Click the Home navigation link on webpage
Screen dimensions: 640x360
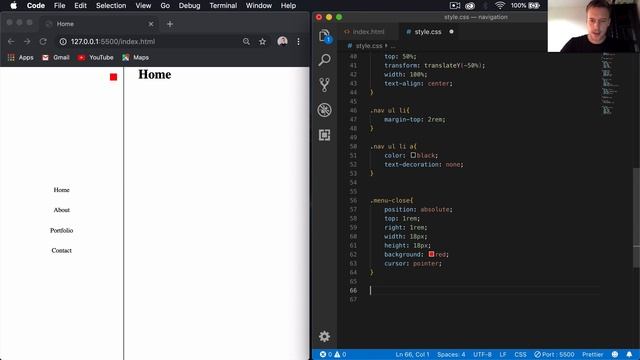(x=62, y=190)
